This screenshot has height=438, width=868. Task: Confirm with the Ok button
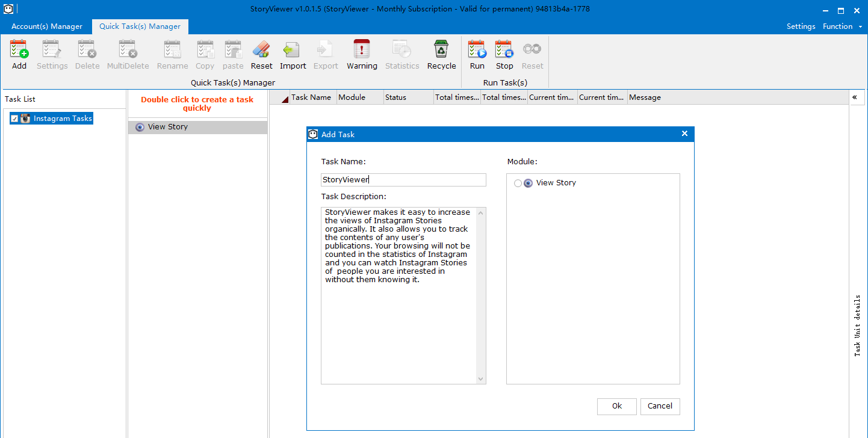pyautogui.click(x=617, y=406)
